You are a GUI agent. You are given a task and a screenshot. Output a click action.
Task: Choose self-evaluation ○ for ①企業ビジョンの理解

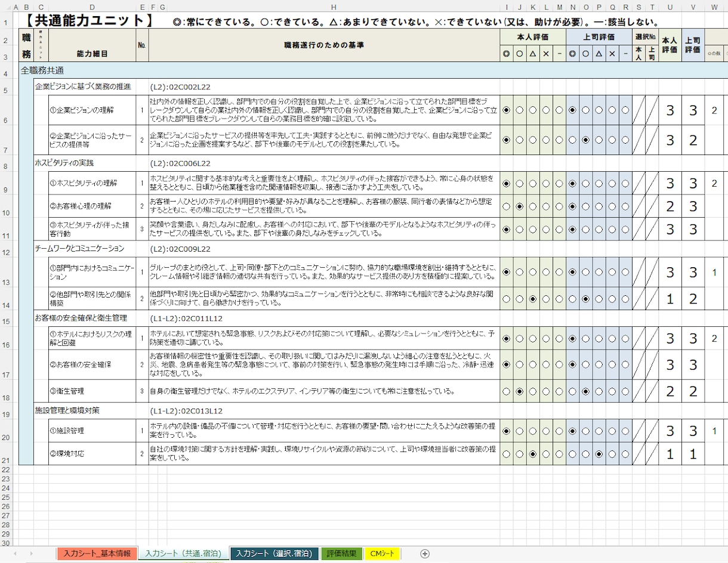tap(520, 110)
